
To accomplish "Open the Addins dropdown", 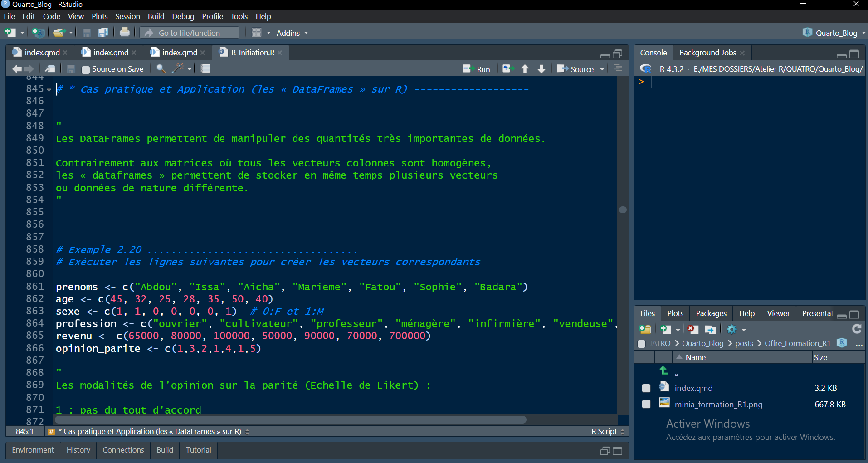I will (x=292, y=33).
